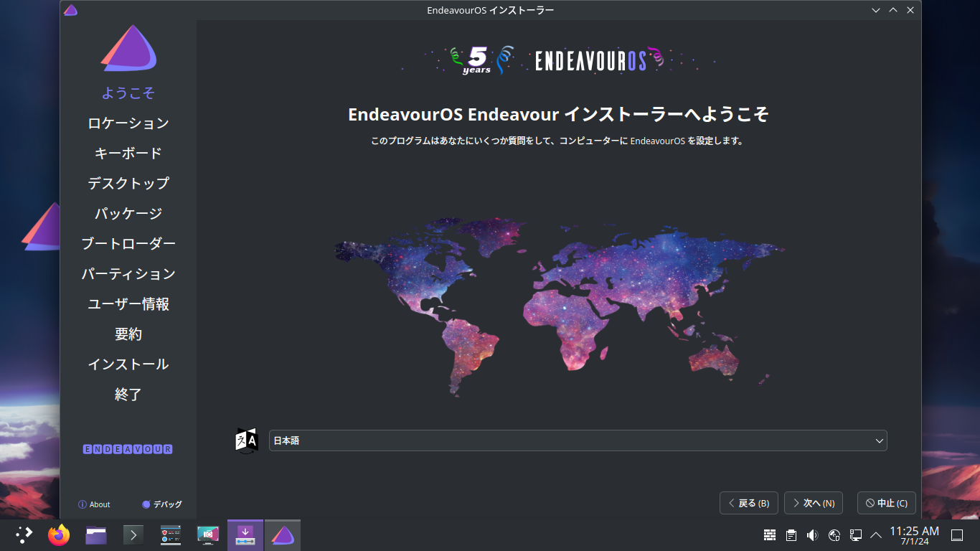
Task: Click the EndeavourOS taskbar window entry
Action: [x=283, y=534]
